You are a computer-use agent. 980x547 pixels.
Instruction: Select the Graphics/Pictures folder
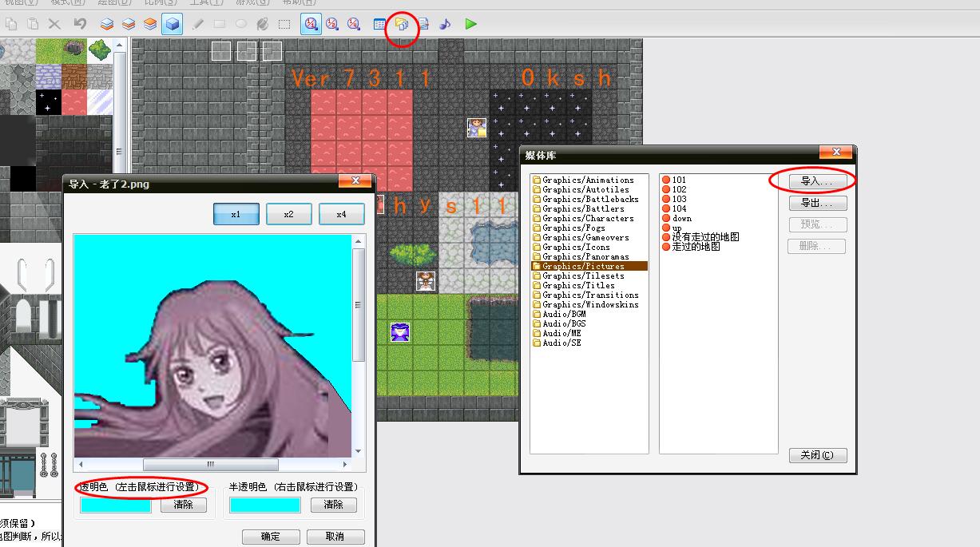[x=589, y=266]
